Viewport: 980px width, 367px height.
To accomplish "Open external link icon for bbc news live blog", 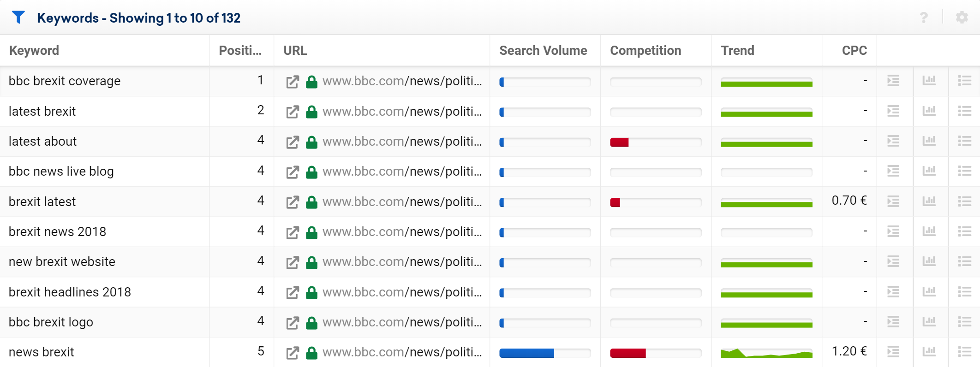I will click(293, 172).
